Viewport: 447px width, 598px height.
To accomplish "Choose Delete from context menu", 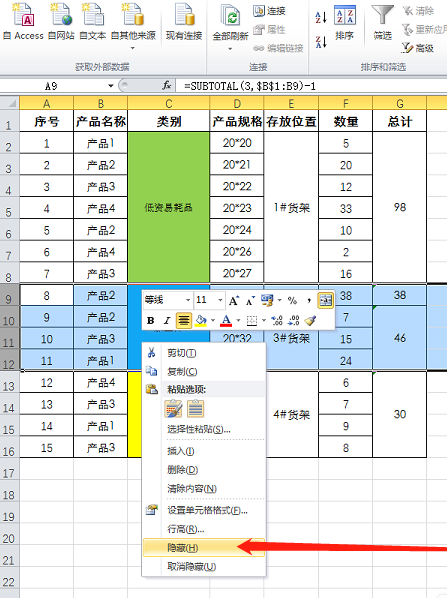I will pyautogui.click(x=204, y=470).
